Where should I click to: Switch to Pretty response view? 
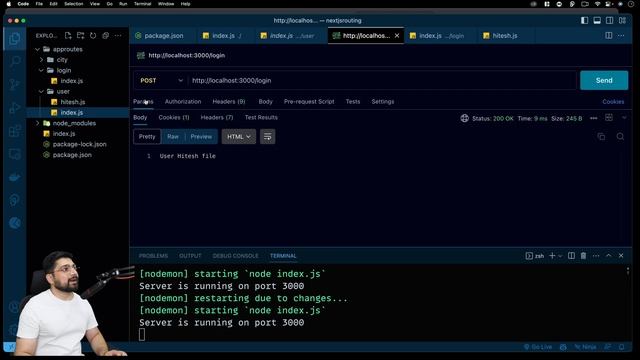point(147,137)
